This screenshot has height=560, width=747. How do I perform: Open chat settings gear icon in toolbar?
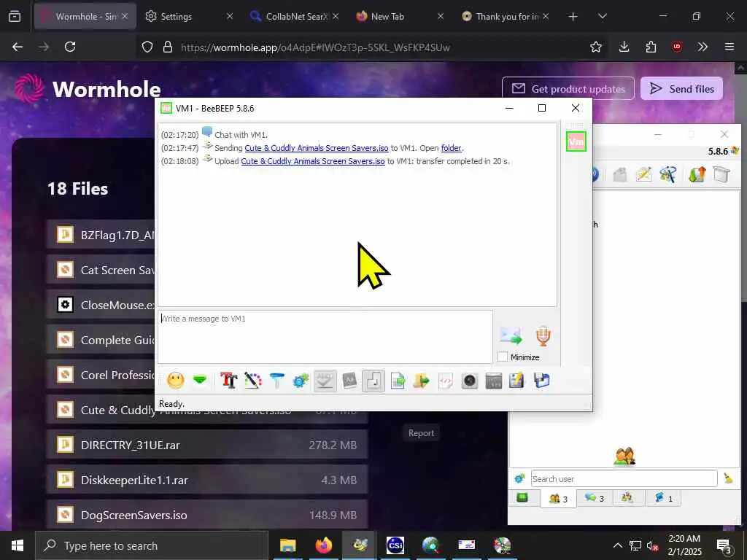(301, 381)
